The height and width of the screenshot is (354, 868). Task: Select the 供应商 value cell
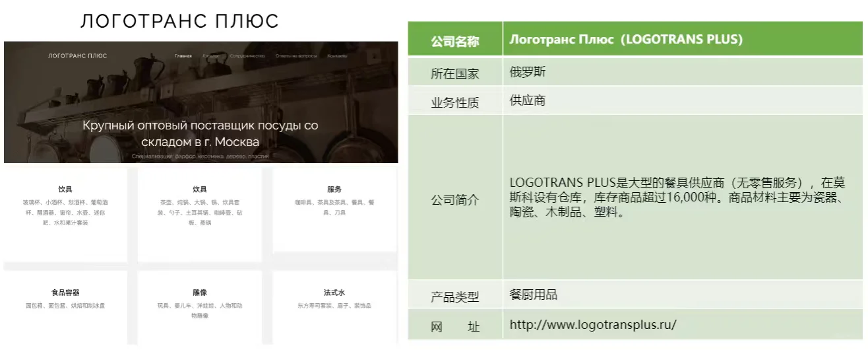tap(683, 101)
